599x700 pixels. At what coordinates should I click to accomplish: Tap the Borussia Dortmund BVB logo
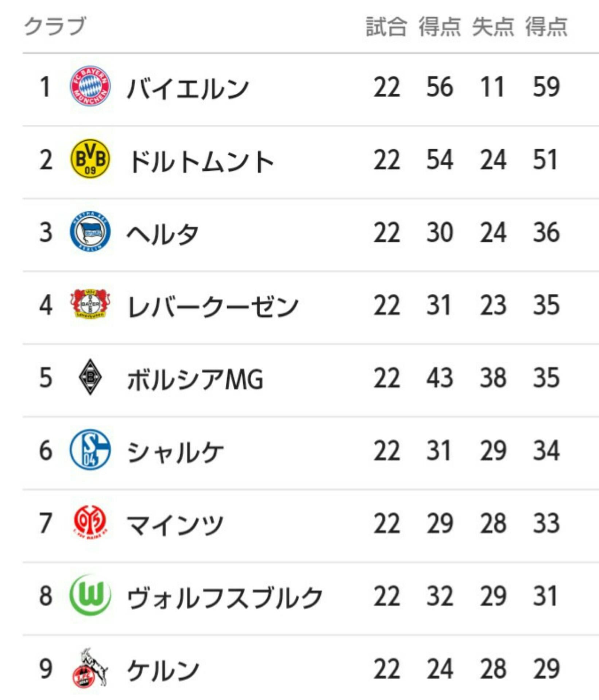click(90, 159)
